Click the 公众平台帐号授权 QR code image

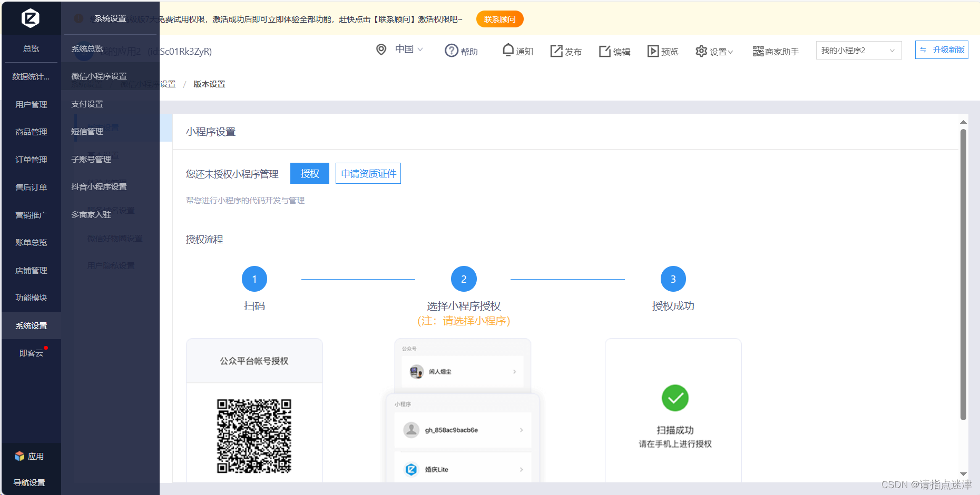254,436
